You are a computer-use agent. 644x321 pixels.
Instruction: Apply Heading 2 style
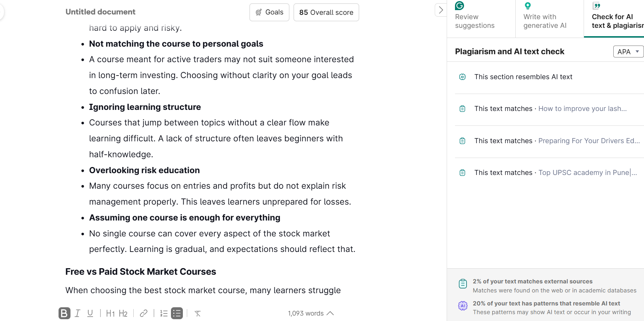(123, 313)
